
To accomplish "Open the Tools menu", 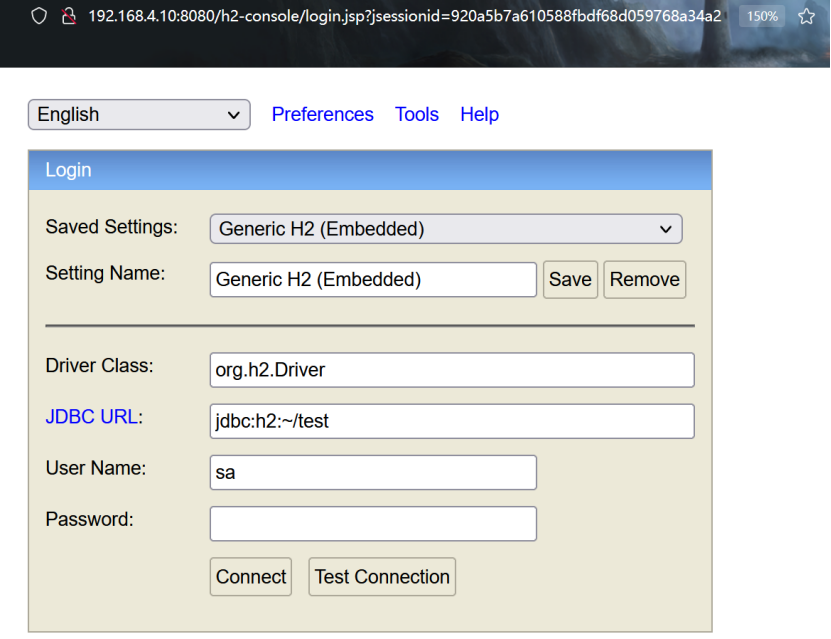I will click(417, 114).
